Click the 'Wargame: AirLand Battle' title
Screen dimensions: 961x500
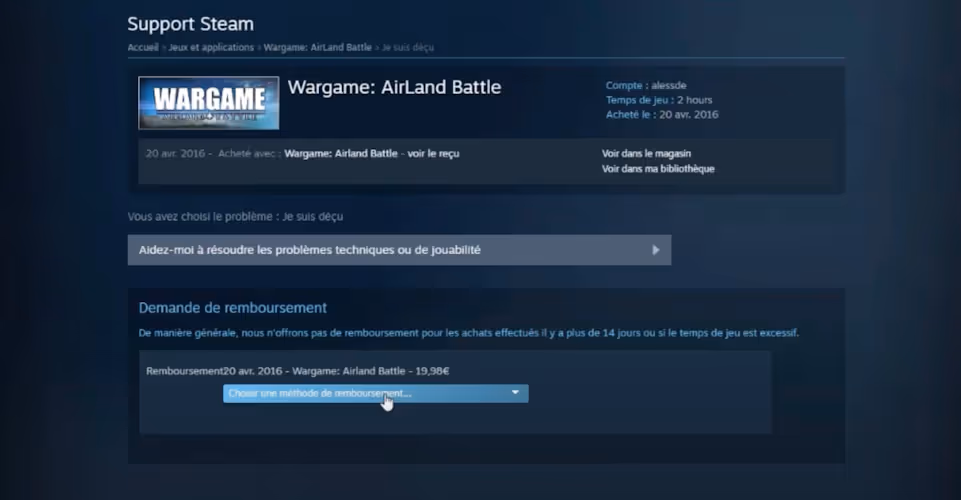click(x=394, y=87)
